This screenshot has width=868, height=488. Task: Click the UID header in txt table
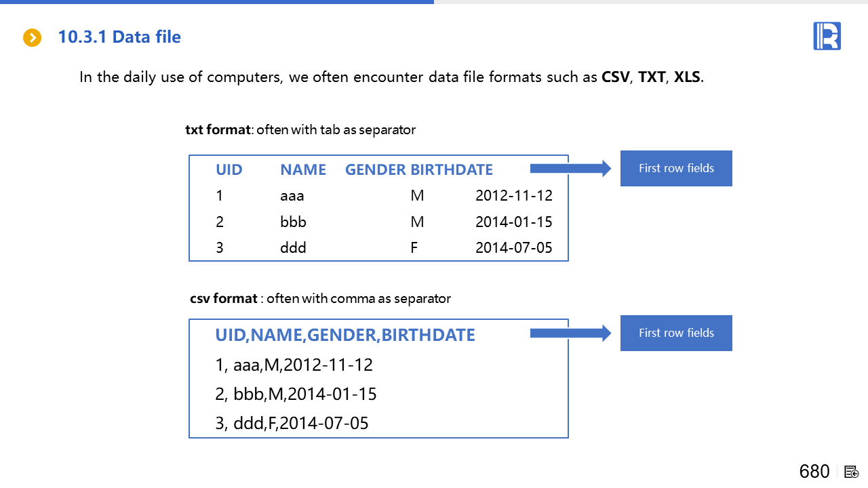coord(229,169)
